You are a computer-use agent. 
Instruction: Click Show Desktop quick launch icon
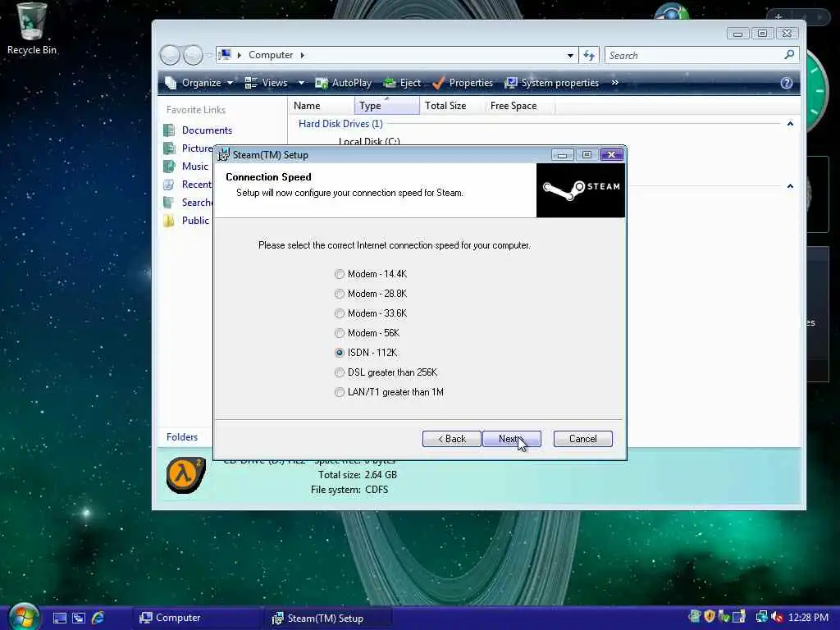pyautogui.click(x=59, y=619)
